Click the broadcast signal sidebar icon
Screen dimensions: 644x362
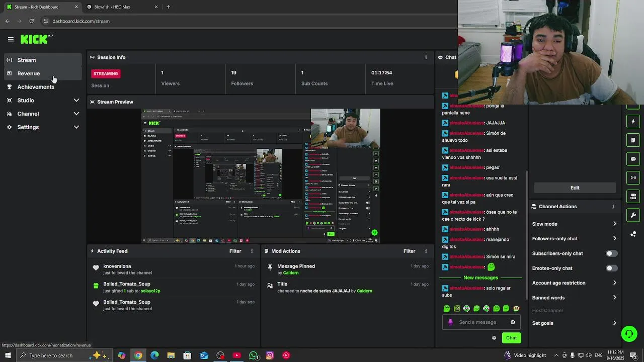(x=633, y=177)
